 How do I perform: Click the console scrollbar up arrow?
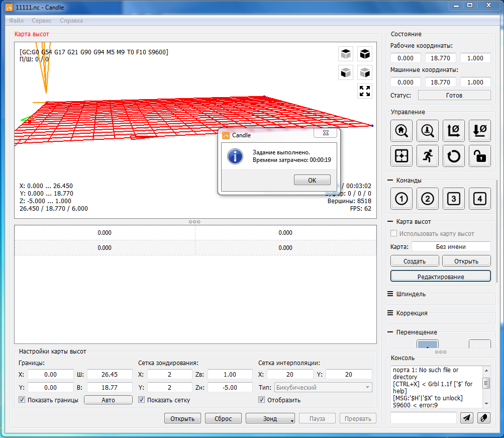[486, 371]
